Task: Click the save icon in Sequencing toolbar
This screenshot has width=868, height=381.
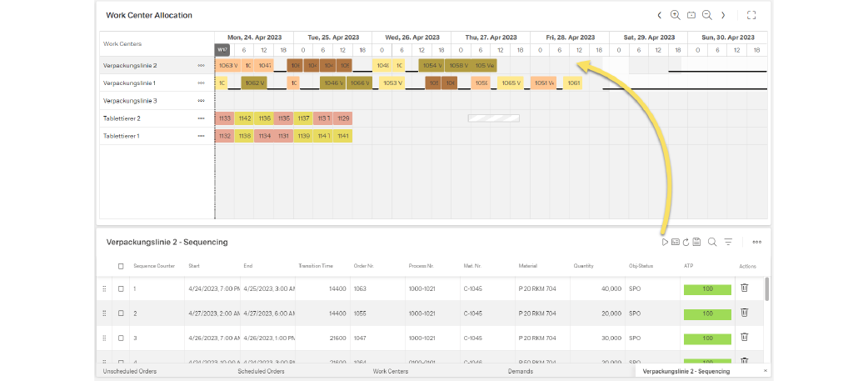Action: point(696,242)
